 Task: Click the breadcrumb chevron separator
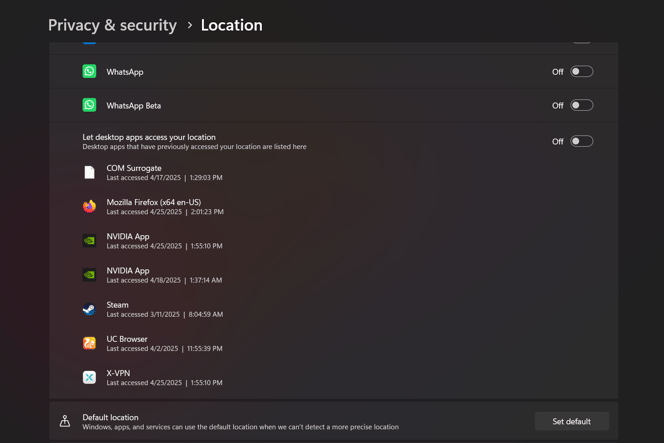(190, 25)
